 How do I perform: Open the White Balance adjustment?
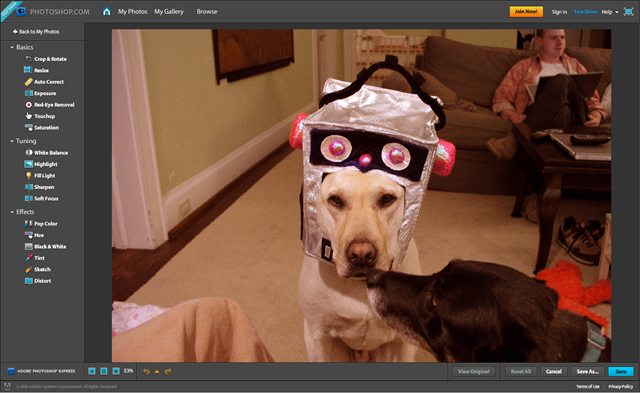[x=47, y=153]
